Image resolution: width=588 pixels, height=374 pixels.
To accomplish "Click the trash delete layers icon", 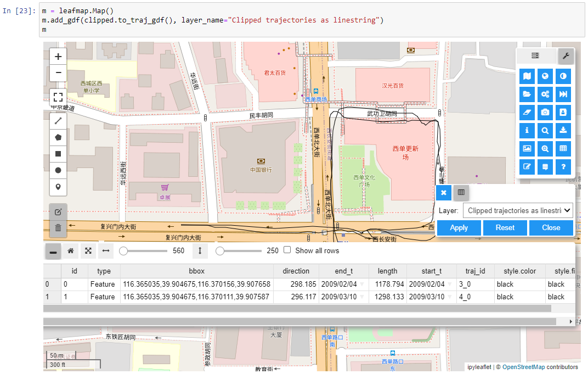I will 58,228.
